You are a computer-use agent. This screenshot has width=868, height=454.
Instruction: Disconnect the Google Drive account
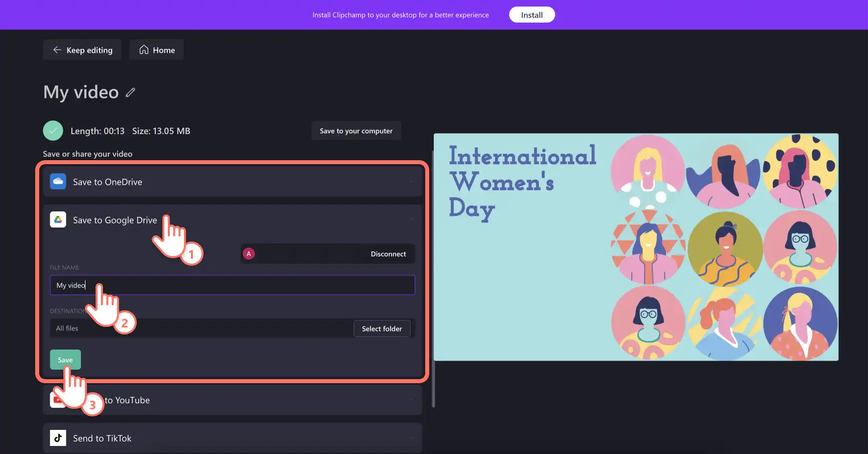click(x=389, y=254)
